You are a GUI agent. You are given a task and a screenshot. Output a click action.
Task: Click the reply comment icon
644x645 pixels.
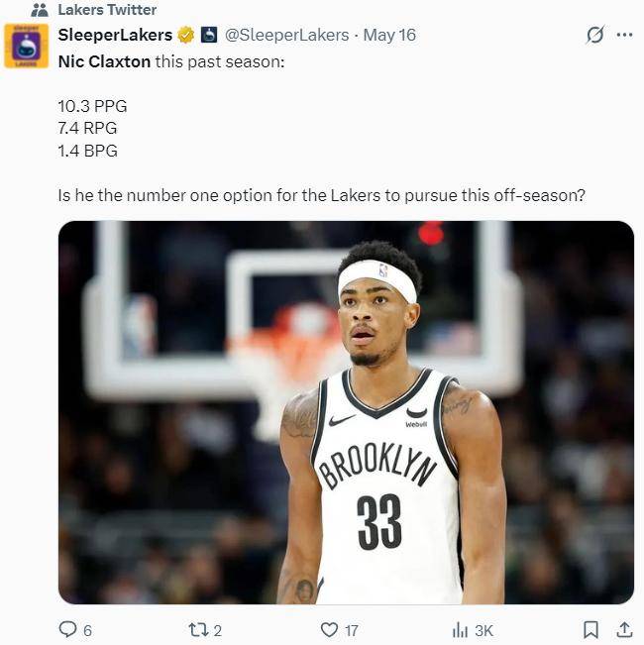coord(67,629)
